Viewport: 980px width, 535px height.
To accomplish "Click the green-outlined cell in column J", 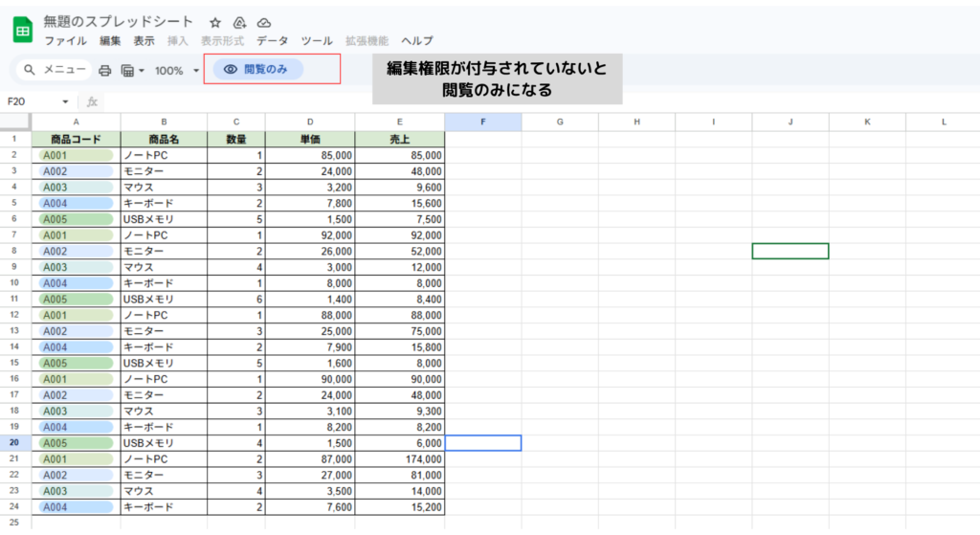I will click(x=790, y=251).
